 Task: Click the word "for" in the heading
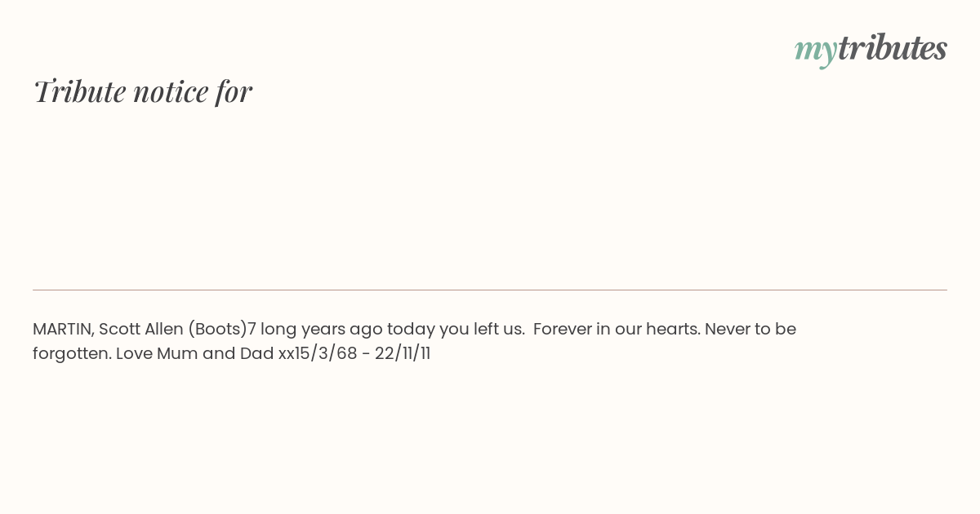coord(234,91)
